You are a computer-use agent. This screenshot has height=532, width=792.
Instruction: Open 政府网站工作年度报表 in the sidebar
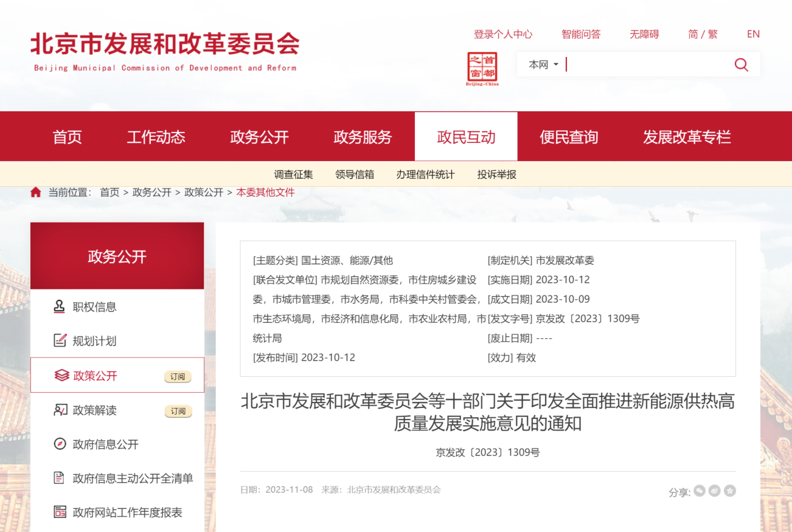click(x=127, y=513)
